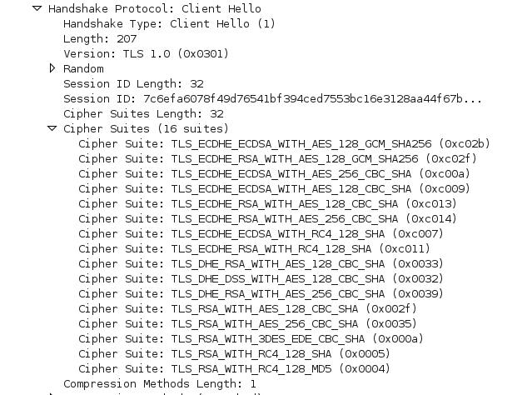This screenshot has width=532, height=395.
Task: Select cipher suite TLS_RSA_WITH_3DES_EDE_CBC_SHA
Action: click(x=251, y=338)
